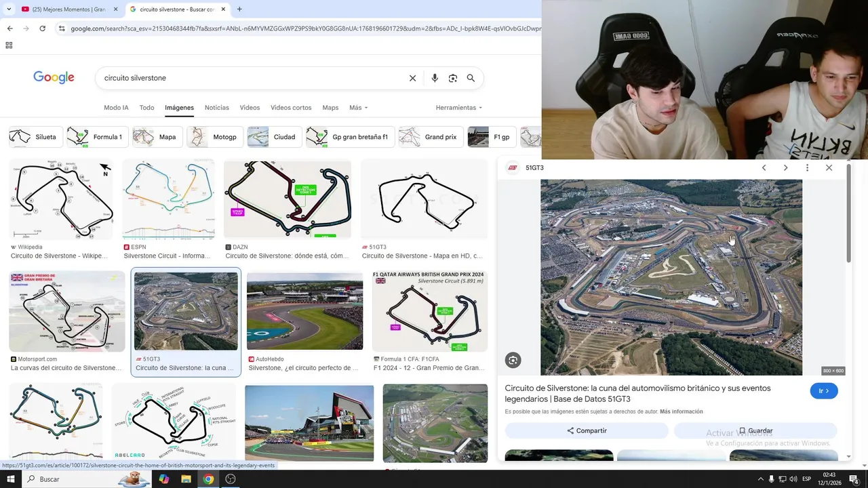Image resolution: width=868 pixels, height=488 pixels.
Task: Click the address bar URL
Action: (x=305, y=28)
